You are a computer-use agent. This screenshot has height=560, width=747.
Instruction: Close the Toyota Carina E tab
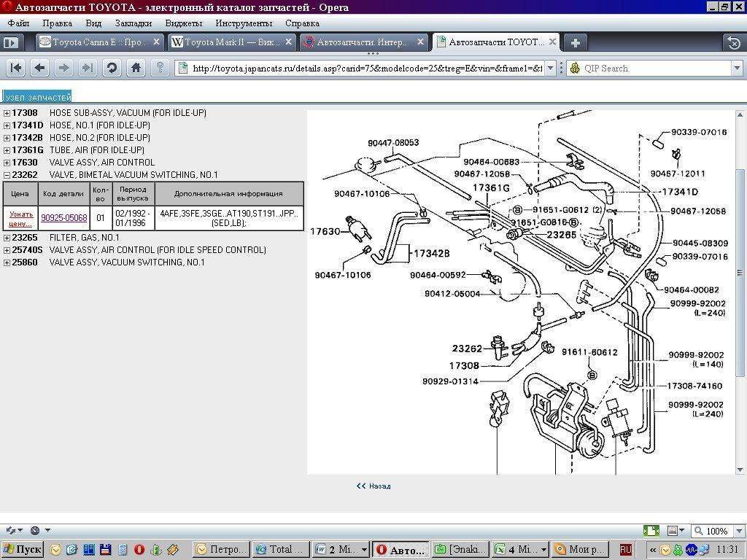point(155,42)
